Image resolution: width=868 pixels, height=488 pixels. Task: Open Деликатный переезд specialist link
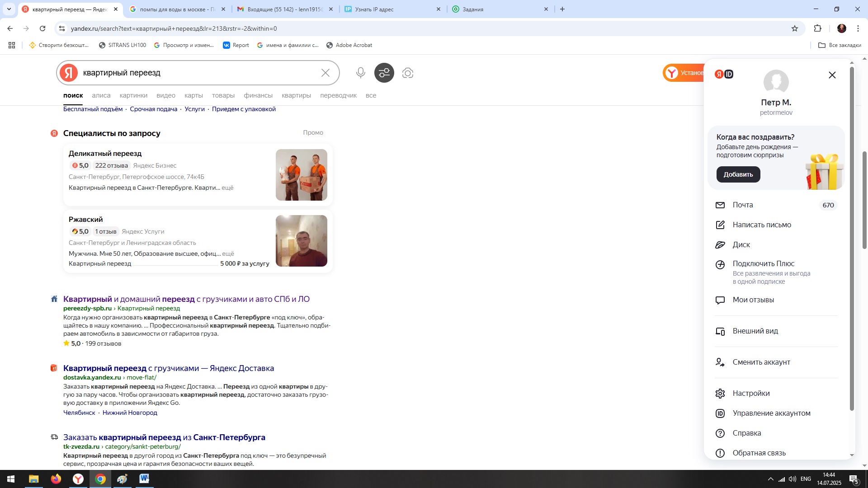click(105, 154)
